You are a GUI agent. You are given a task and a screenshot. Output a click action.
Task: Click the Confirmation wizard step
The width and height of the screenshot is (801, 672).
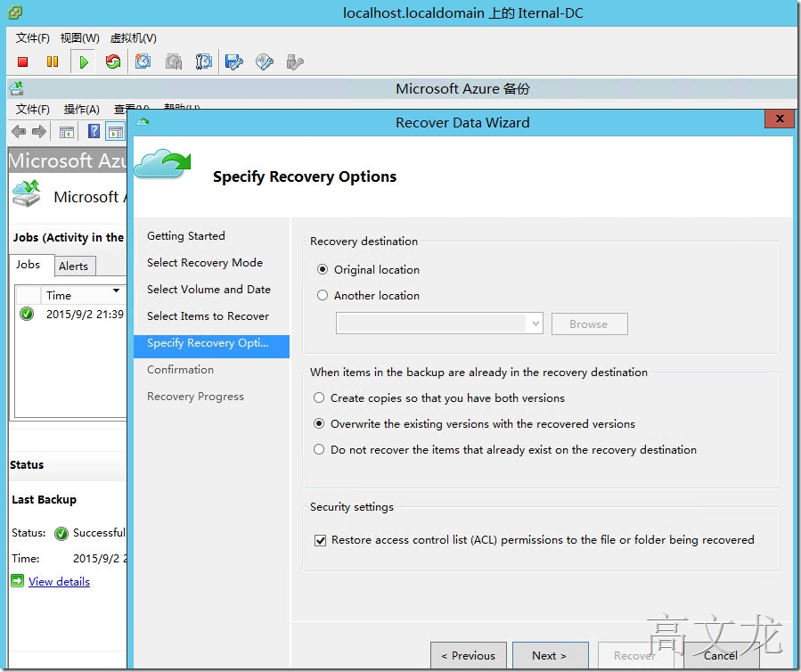(x=180, y=370)
